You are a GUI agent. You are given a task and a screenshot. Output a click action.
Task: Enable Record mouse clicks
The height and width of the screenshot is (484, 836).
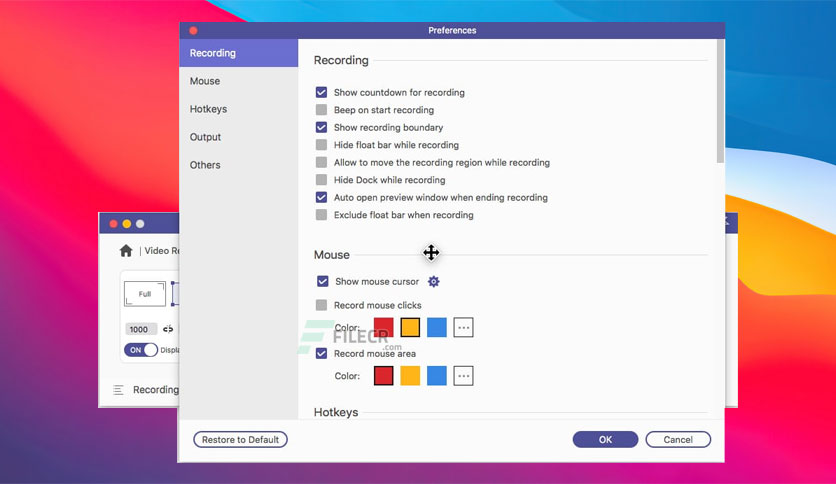coord(321,305)
